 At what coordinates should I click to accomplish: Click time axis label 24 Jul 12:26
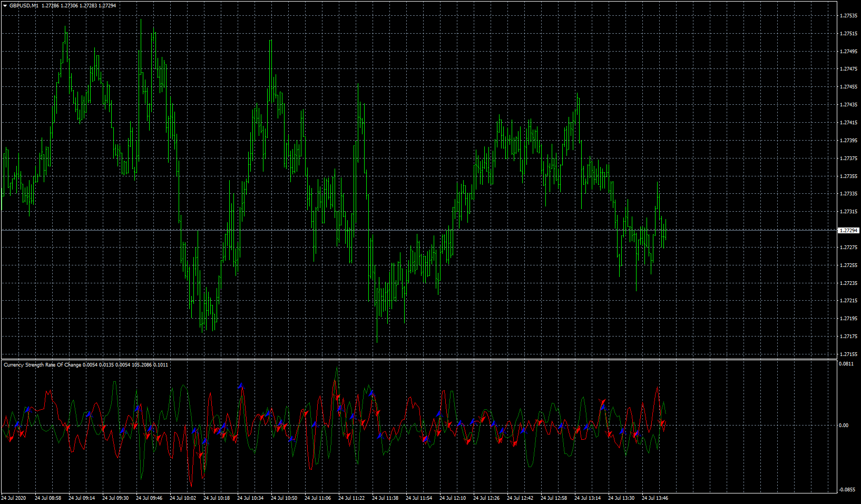[x=486, y=498]
